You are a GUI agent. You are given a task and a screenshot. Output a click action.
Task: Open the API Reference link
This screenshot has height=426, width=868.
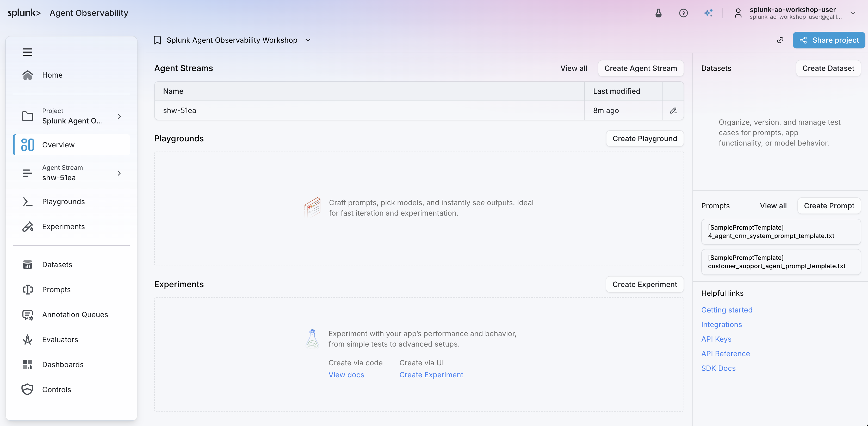click(726, 354)
